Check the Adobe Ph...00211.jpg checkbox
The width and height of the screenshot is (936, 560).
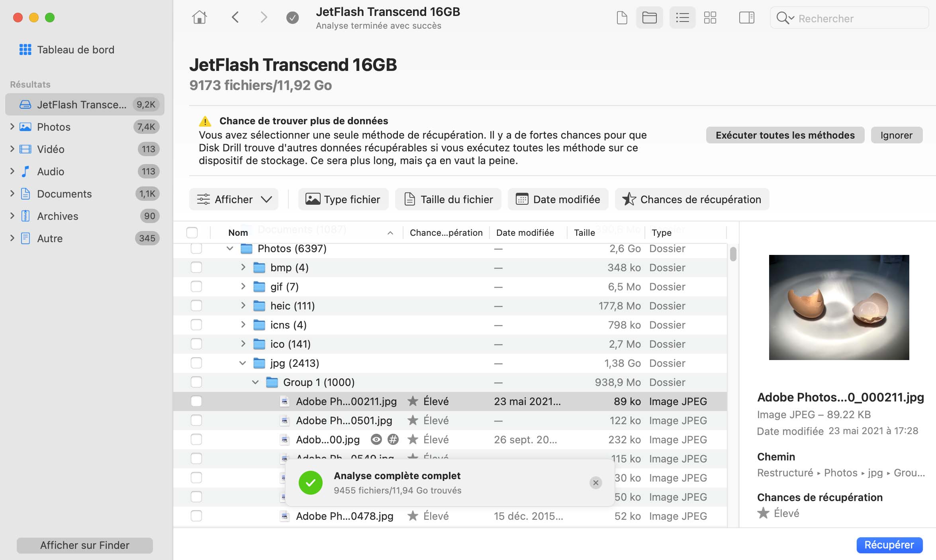point(196,401)
